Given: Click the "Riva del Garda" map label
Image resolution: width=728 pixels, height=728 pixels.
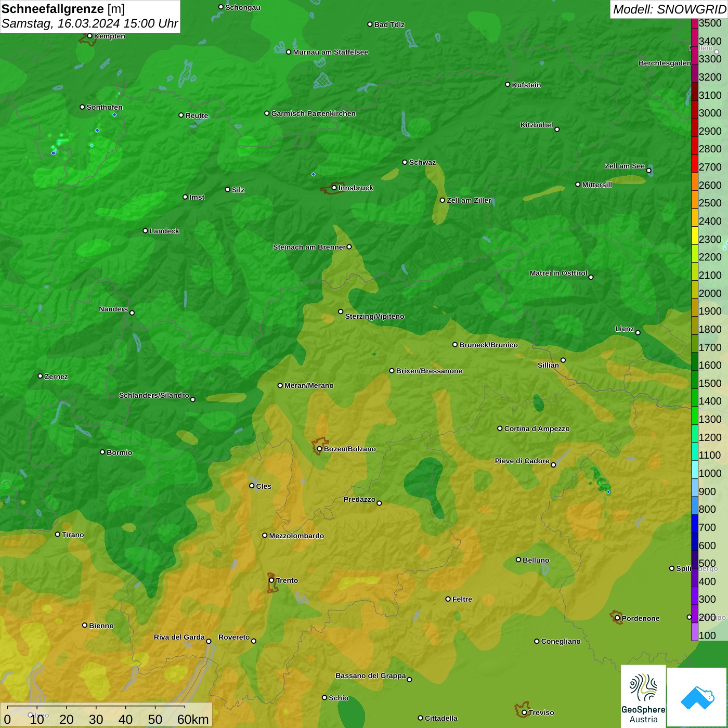Looking at the screenshot, I should click(x=179, y=637).
